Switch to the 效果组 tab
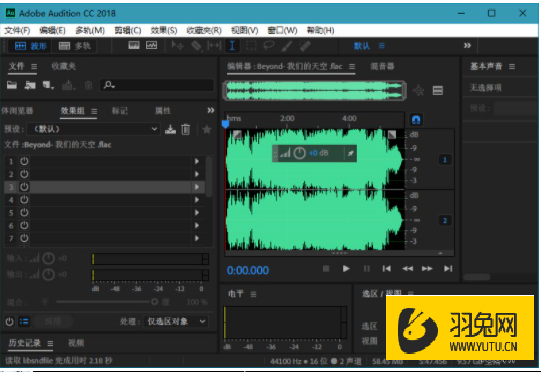This screenshot has height=372, width=541. pos(72,111)
